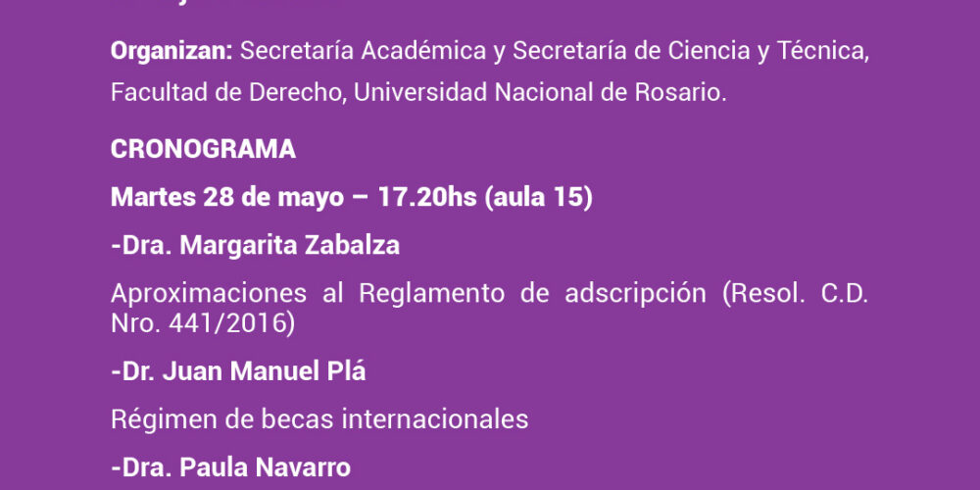Click the word "adscripción"

click(636, 294)
